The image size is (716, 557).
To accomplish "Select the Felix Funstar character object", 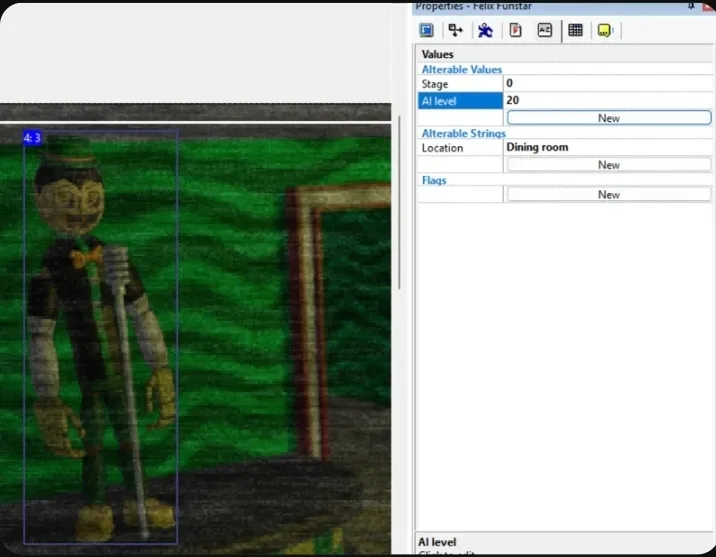I will [100, 337].
